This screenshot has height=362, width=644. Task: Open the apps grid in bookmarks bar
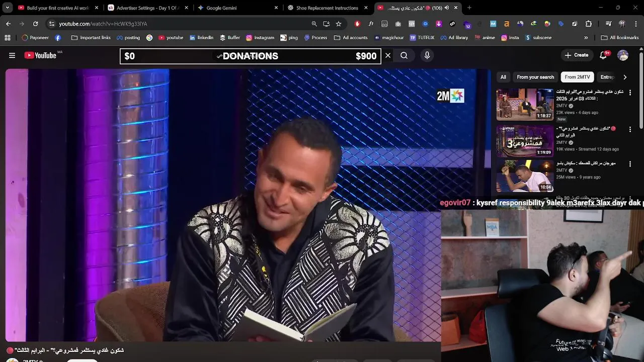pyautogui.click(x=8, y=38)
